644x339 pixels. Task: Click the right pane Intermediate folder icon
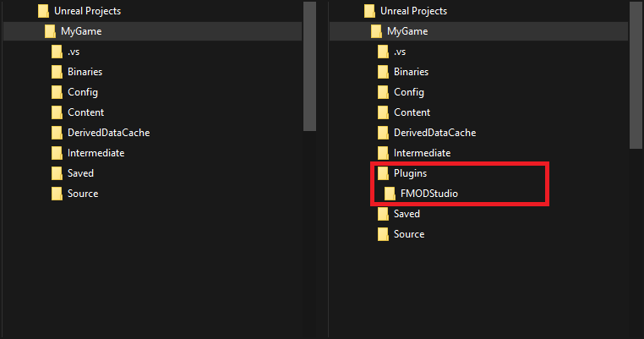click(x=383, y=153)
